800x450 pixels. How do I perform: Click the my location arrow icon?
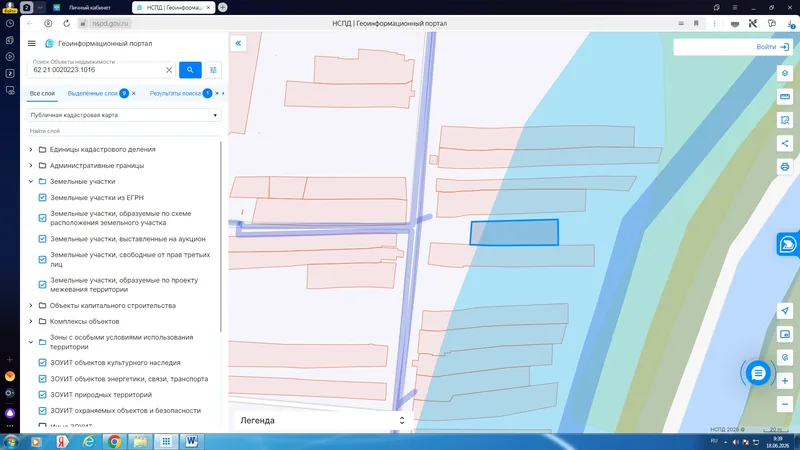[x=785, y=311]
